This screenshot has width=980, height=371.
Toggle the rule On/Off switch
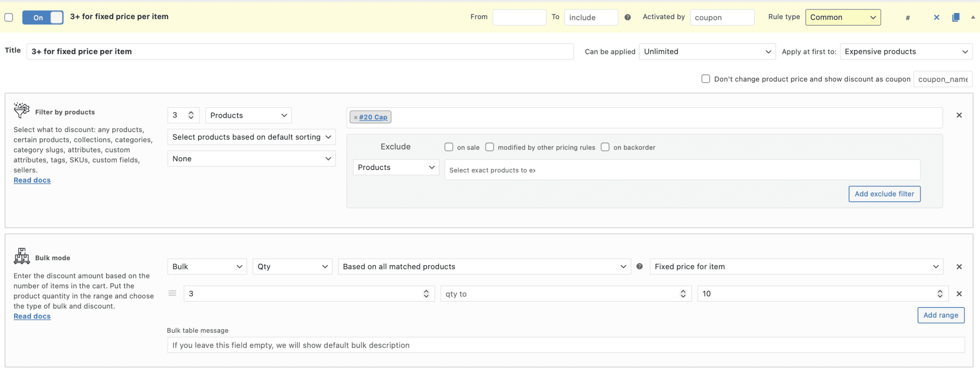(x=42, y=18)
